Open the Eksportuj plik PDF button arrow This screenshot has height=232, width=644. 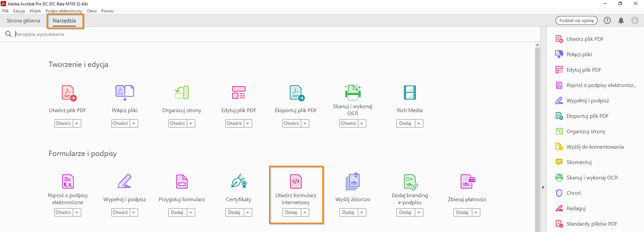(305, 124)
